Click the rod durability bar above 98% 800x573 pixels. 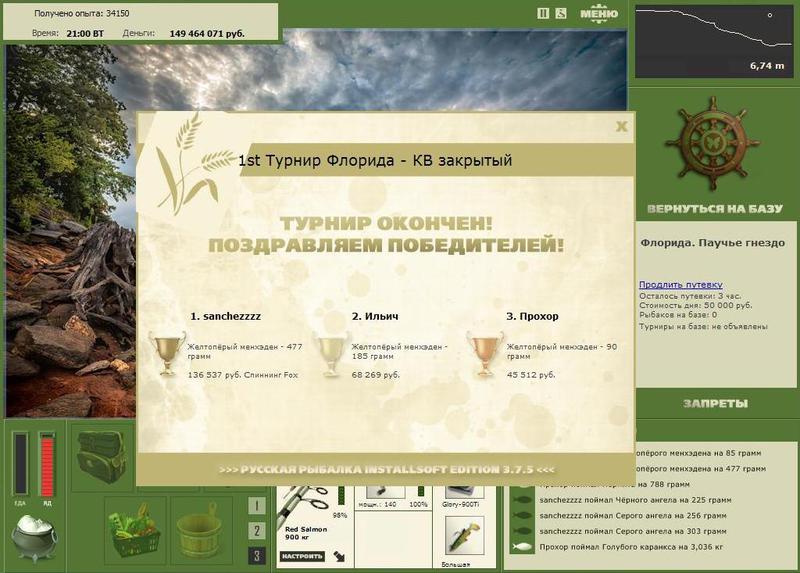tap(341, 495)
